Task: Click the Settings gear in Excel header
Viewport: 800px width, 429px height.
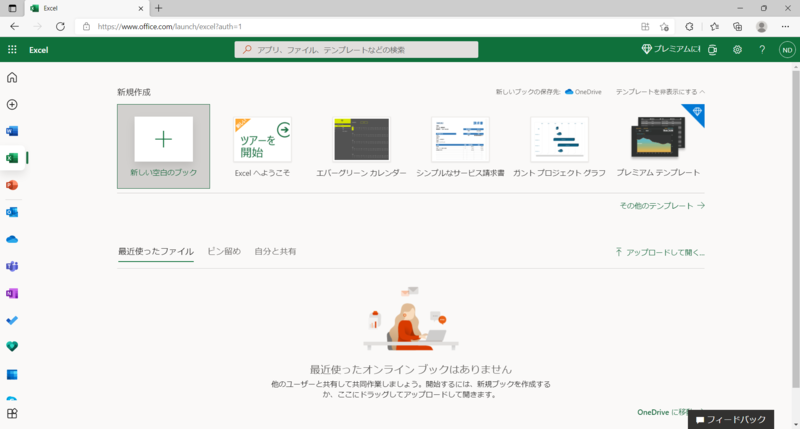Action: coord(737,49)
